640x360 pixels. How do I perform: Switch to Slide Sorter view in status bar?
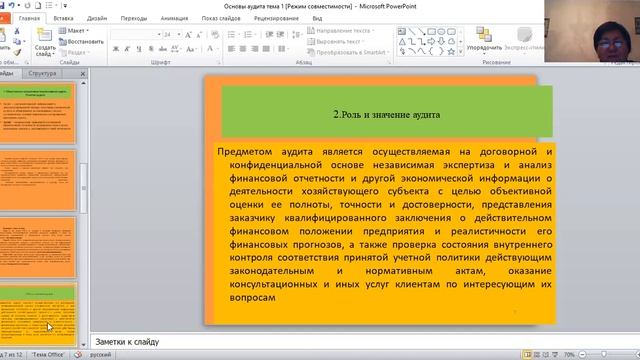[537, 355]
